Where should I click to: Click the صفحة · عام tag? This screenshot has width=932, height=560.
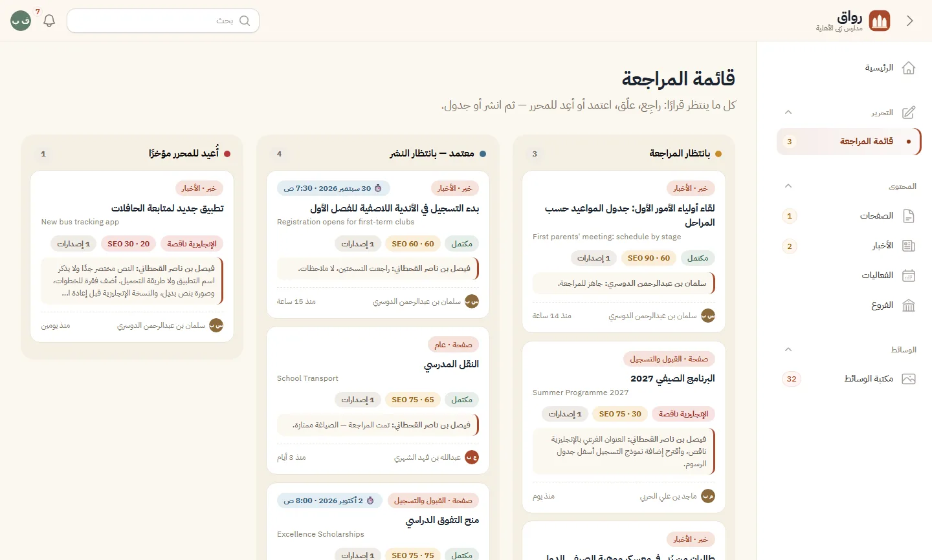click(453, 345)
